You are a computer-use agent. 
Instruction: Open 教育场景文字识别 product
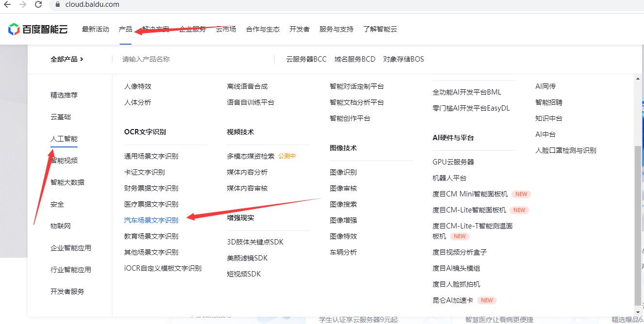pos(151,236)
